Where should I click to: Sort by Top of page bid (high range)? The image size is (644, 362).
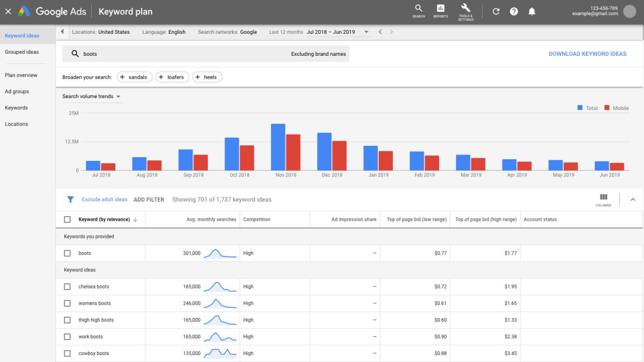486,219
